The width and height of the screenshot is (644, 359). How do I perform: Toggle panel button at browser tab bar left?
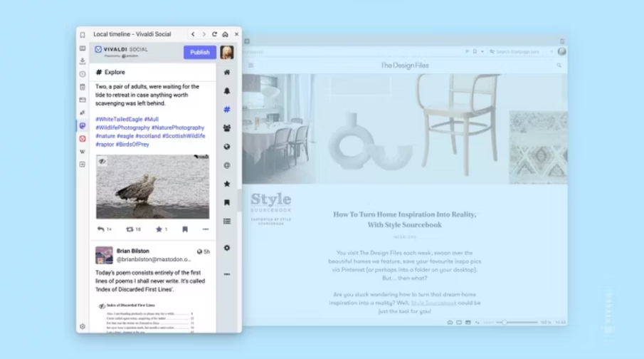point(247,41)
